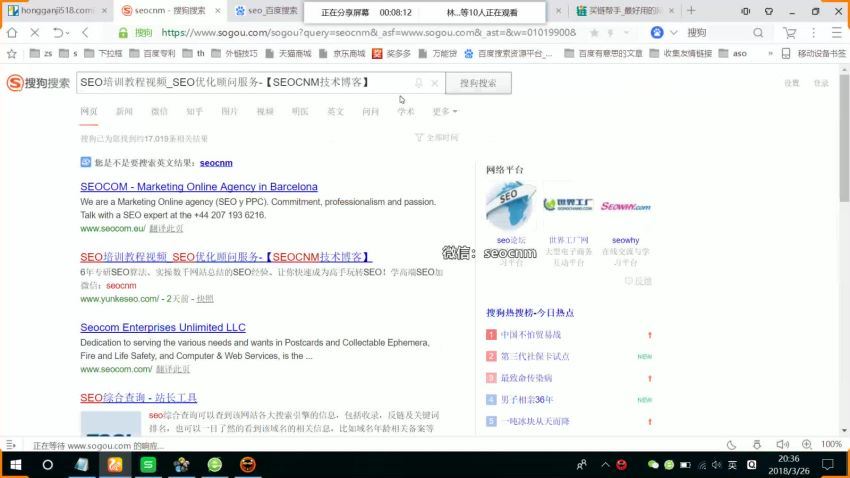
Task: Open the 百度有意思的文章 bookmark folder
Action: click(603, 54)
